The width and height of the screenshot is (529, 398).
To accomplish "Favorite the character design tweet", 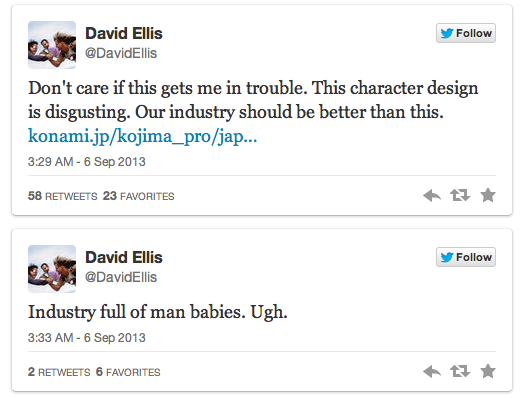I will click(x=488, y=195).
